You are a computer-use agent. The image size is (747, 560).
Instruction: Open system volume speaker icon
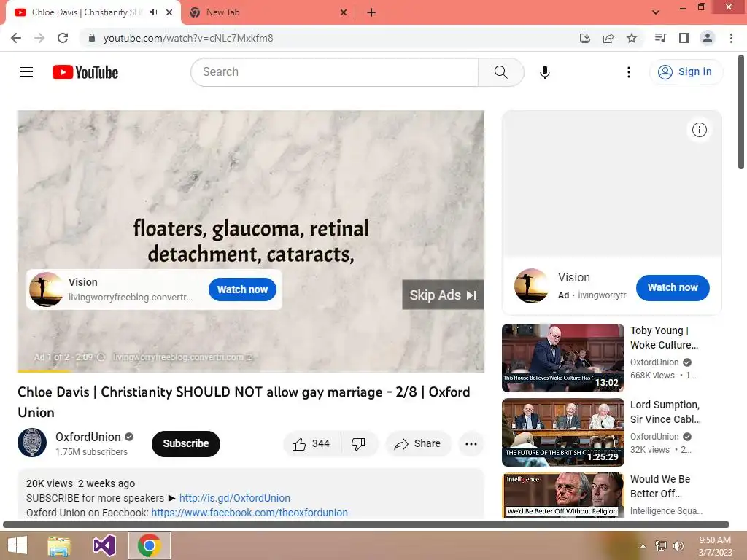pos(678,545)
